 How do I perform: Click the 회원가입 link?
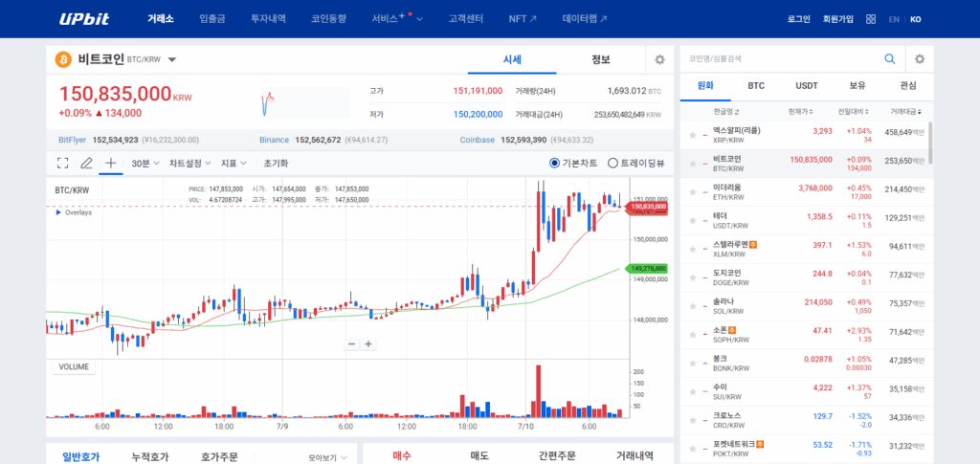coord(838,19)
